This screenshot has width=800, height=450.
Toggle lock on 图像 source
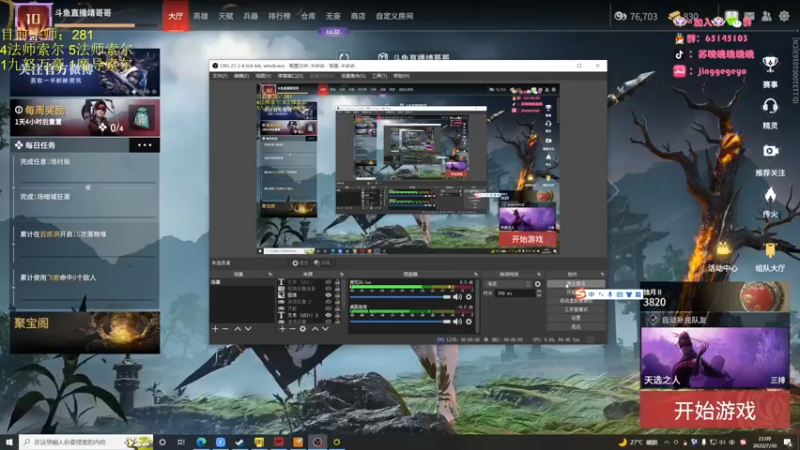[337, 295]
